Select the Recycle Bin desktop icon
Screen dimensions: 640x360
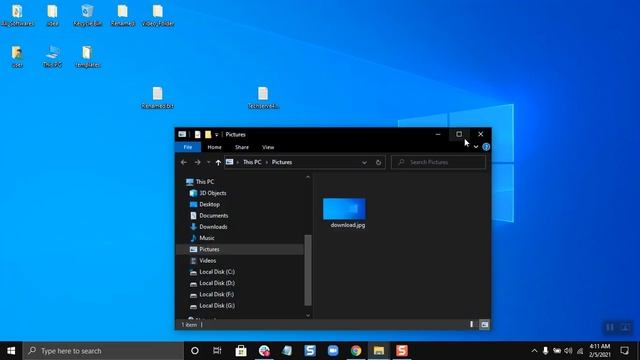pos(87,16)
